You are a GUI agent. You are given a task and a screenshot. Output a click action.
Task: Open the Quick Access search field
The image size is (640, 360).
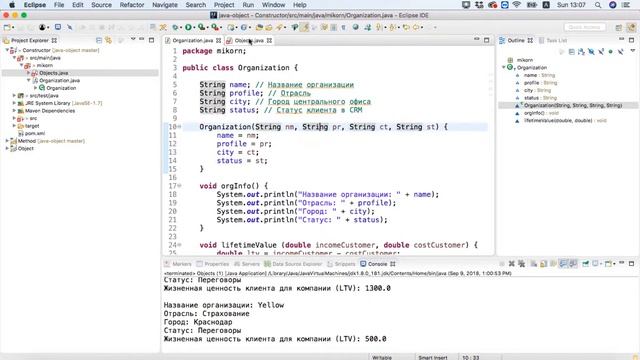585,27
